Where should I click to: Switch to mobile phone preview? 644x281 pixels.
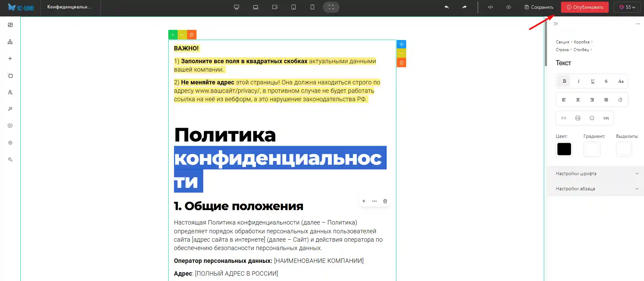click(x=312, y=7)
